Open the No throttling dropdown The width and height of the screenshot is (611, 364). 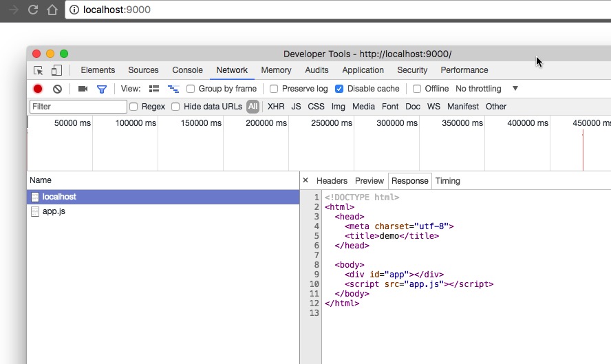486,89
